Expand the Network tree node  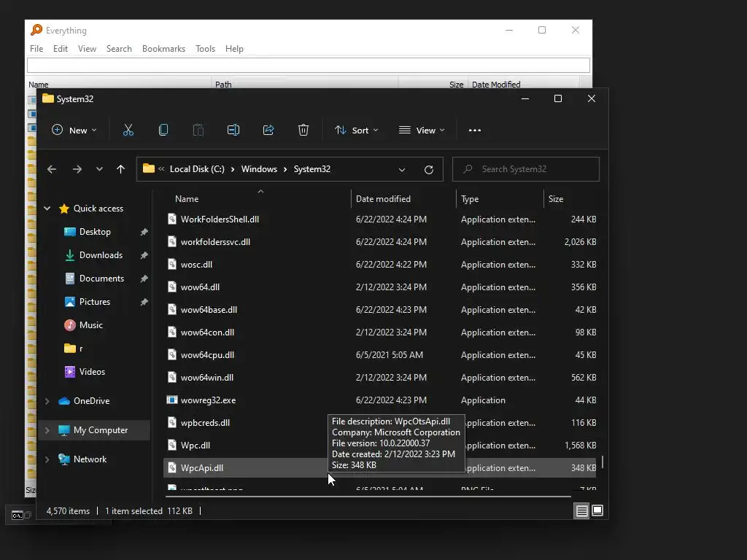47,459
